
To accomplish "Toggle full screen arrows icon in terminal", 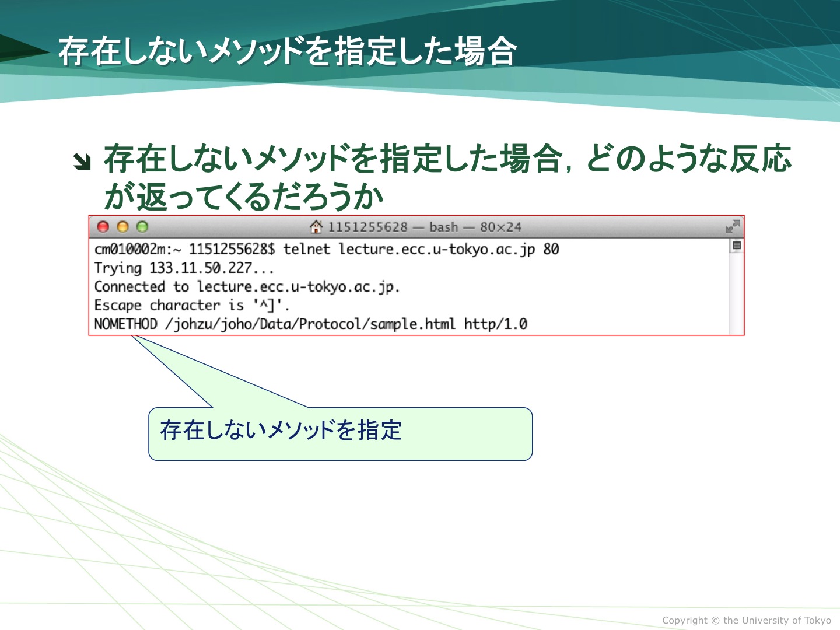I will (733, 227).
